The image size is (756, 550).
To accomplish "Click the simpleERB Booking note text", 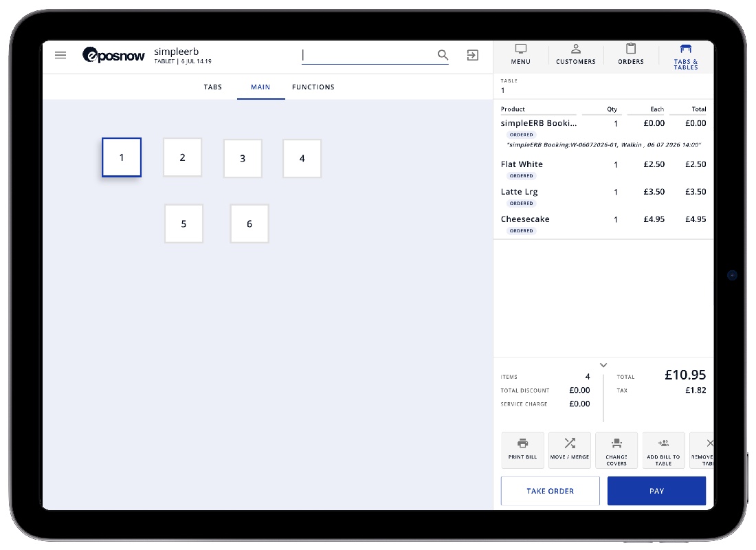I will pyautogui.click(x=603, y=145).
